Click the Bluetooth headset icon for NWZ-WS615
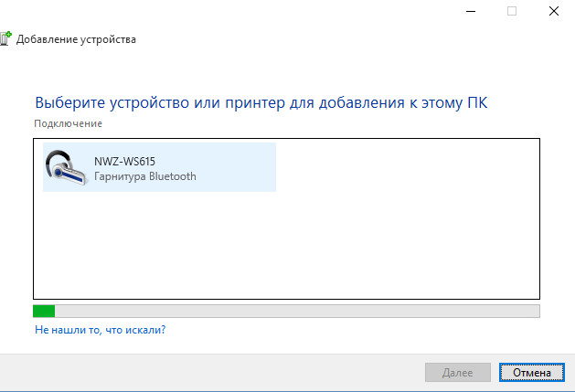 click(65, 166)
